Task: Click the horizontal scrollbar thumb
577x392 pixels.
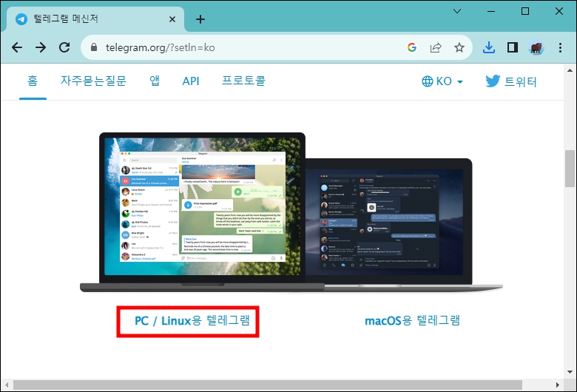Action: tap(268, 385)
